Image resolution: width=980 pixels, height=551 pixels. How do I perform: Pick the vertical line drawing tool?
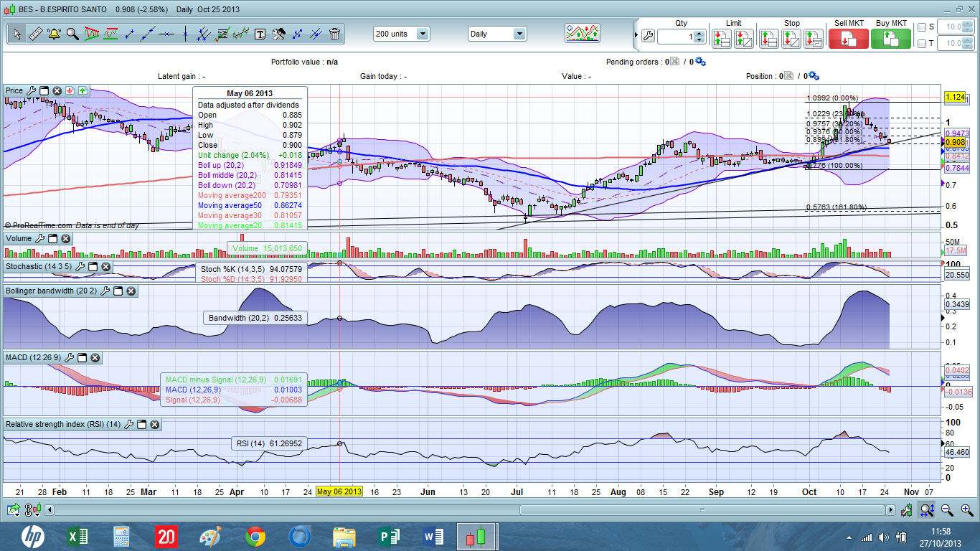tap(185, 34)
